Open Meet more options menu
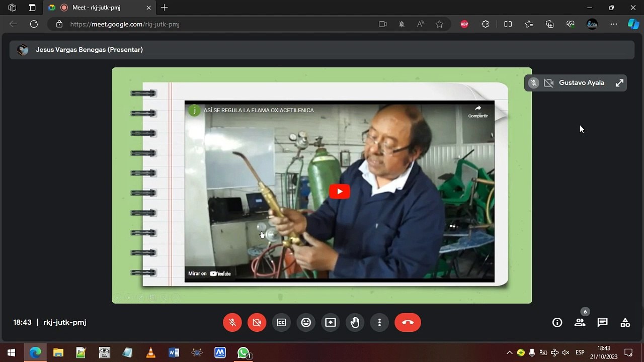 [379, 322]
